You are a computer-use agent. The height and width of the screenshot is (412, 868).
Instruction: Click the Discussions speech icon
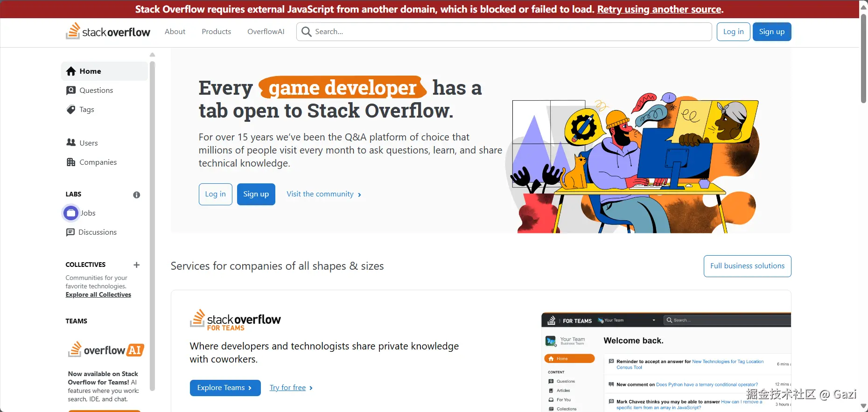[x=70, y=232]
